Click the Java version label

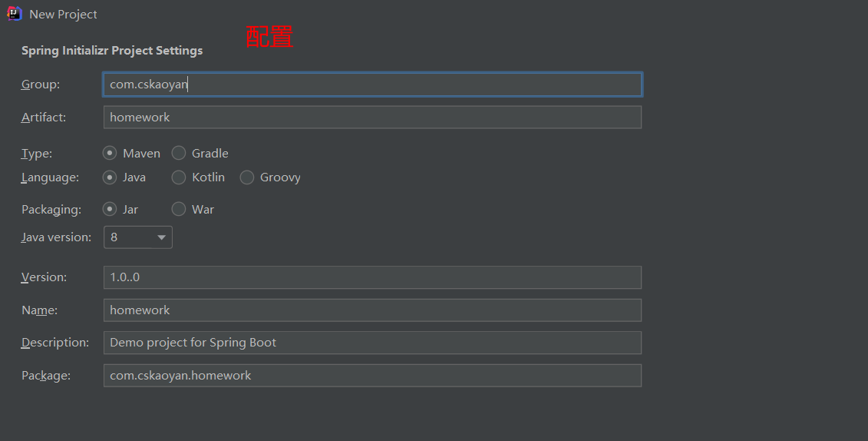56,237
